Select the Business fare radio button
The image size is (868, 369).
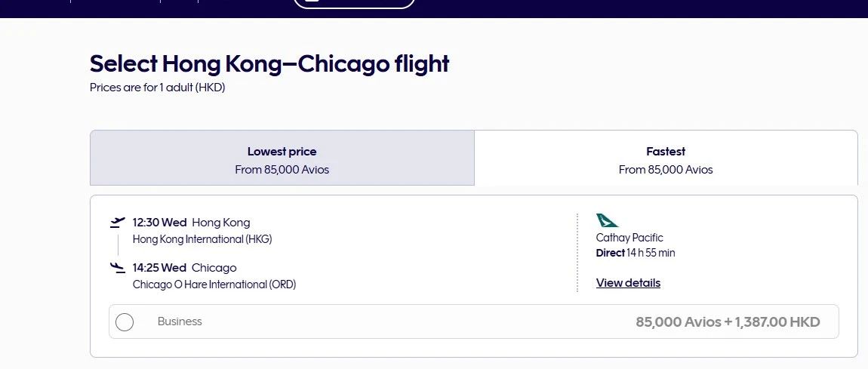pyautogui.click(x=125, y=322)
